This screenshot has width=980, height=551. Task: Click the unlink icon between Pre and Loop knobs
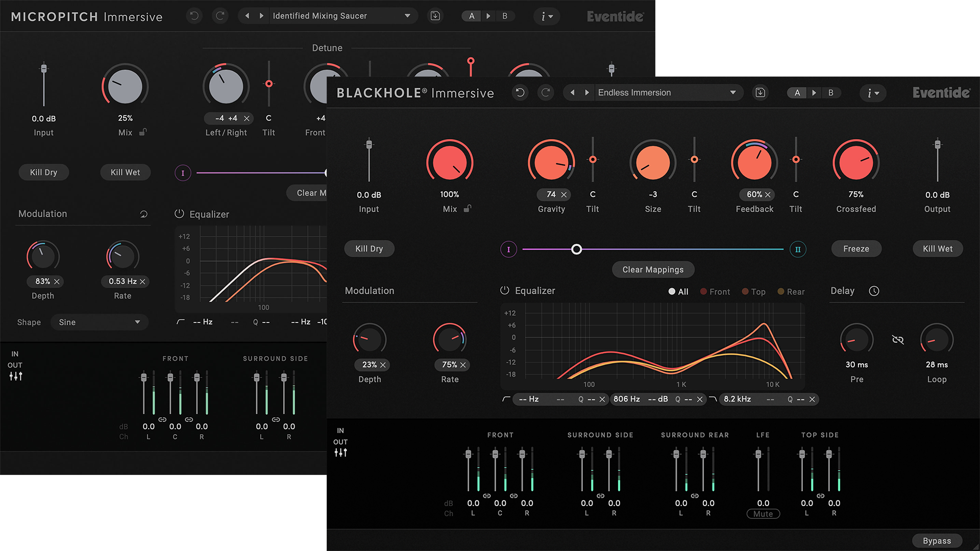(897, 339)
